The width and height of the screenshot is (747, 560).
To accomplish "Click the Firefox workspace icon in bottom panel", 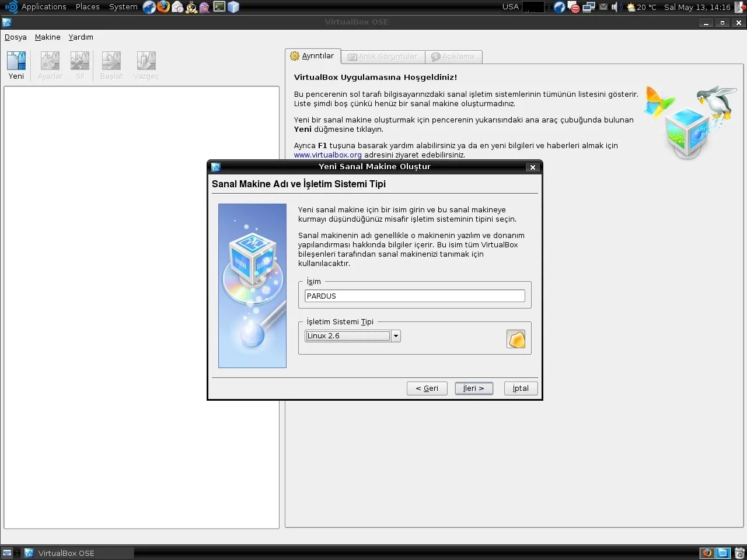I will (707, 553).
